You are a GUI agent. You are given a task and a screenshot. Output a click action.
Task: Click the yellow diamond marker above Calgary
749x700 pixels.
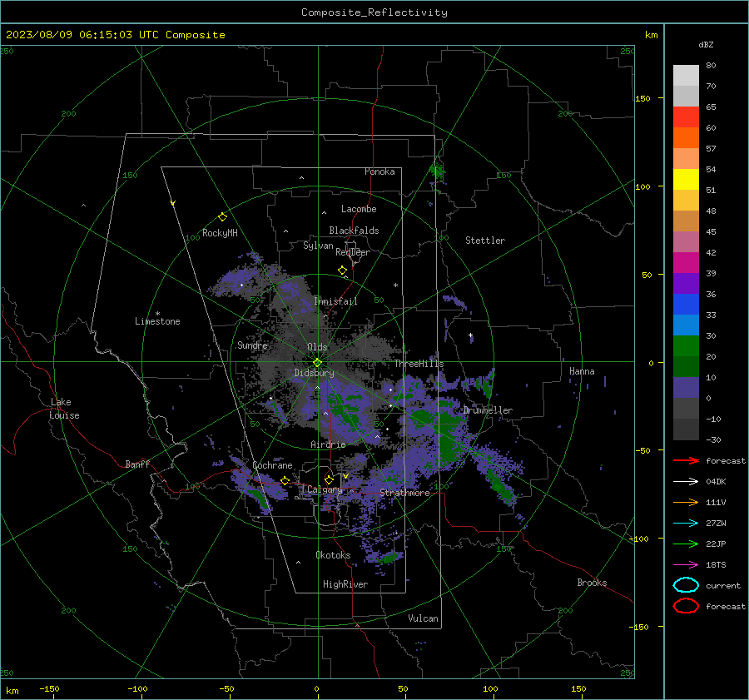(x=329, y=479)
